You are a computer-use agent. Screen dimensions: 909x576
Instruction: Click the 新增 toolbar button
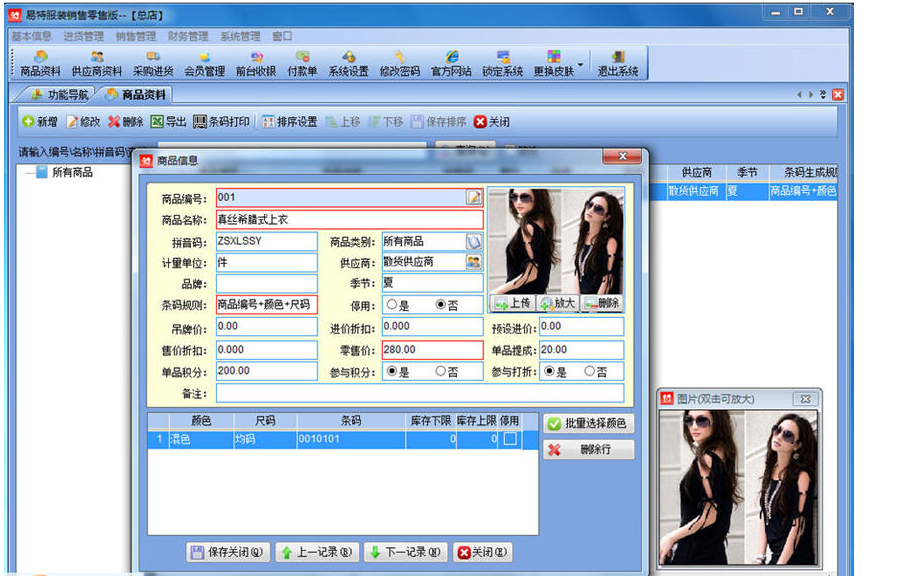click(40, 122)
